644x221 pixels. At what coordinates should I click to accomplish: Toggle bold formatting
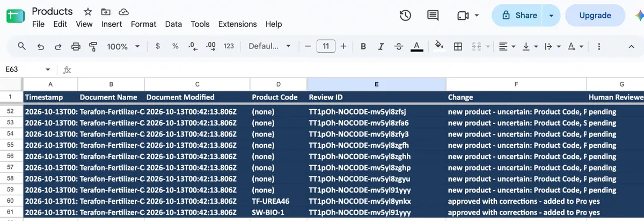tap(363, 46)
